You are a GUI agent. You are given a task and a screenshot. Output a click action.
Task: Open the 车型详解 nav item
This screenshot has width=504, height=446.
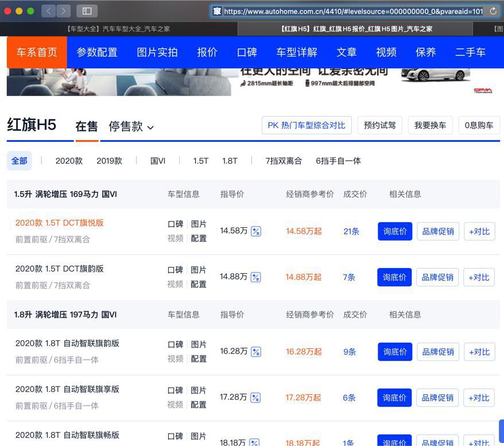(x=297, y=52)
